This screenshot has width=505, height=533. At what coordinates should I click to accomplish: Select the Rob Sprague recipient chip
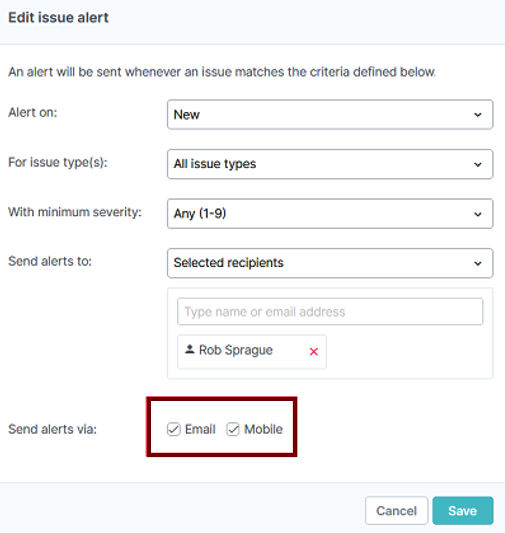(252, 351)
